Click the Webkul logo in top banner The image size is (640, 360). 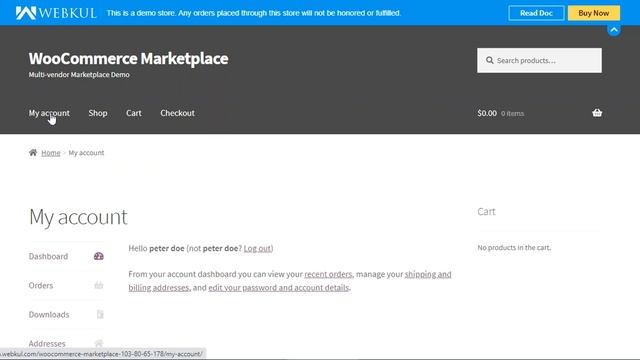click(x=56, y=13)
